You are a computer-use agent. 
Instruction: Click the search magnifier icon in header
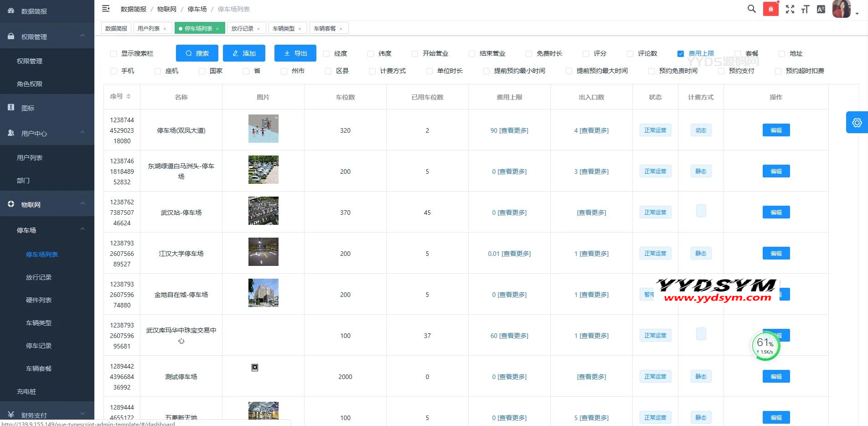pos(751,9)
